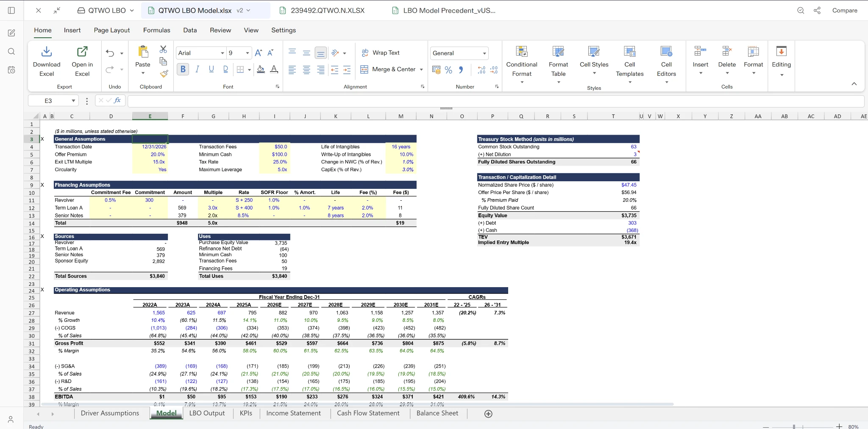The height and width of the screenshot is (429, 868).
Task: Click the collapse arrows icon near tabs
Action: click(57, 10)
